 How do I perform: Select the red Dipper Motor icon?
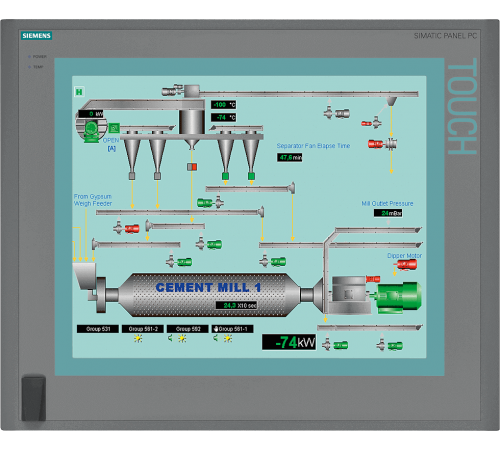(x=407, y=265)
